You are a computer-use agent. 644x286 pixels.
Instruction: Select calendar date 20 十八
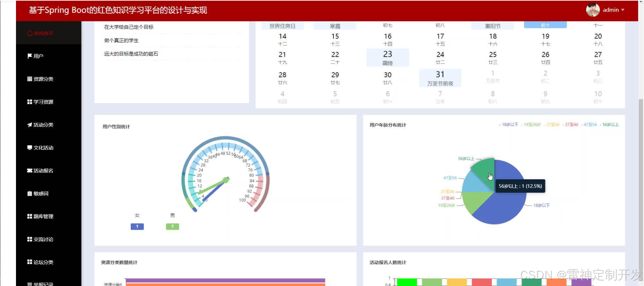pos(598,40)
